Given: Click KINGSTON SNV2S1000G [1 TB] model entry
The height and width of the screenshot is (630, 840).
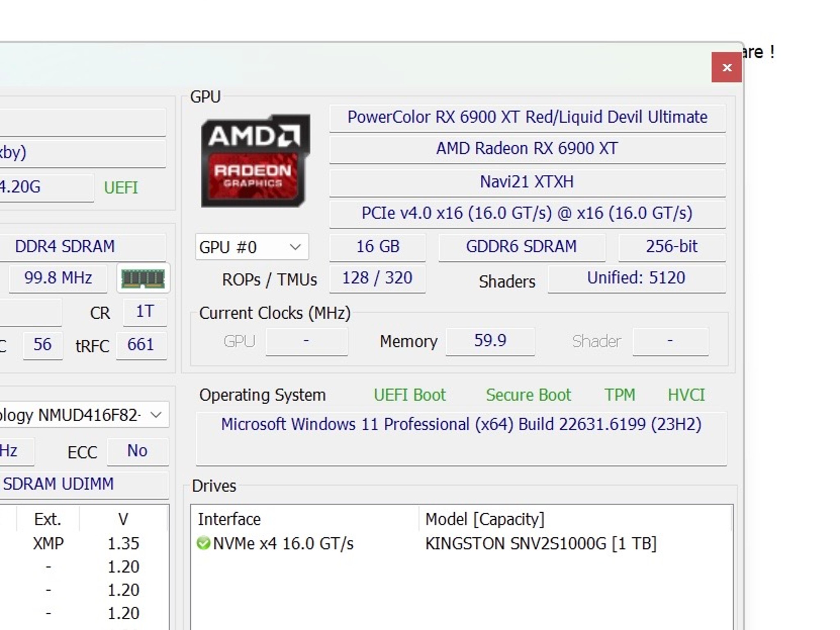Looking at the screenshot, I should point(541,543).
